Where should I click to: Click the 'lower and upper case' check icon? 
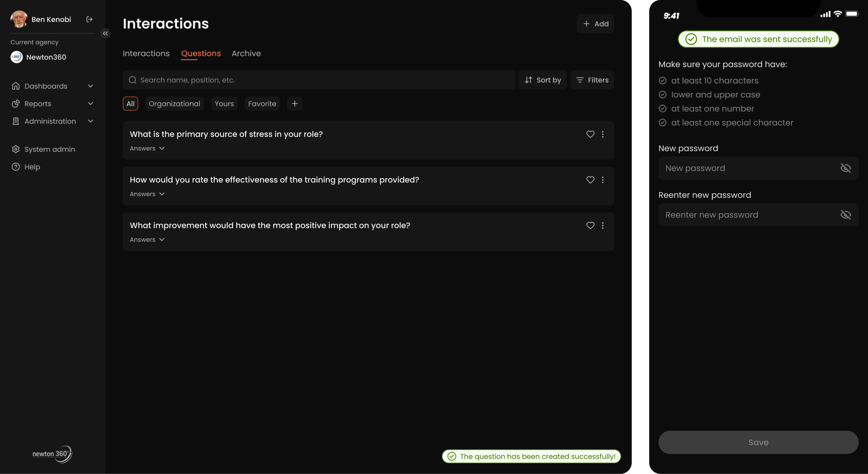pyautogui.click(x=662, y=95)
